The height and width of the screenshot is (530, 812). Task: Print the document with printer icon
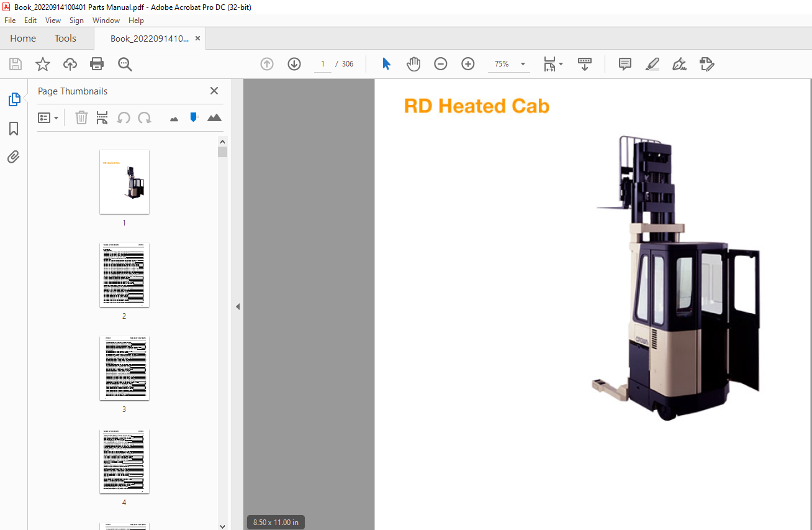pos(97,64)
